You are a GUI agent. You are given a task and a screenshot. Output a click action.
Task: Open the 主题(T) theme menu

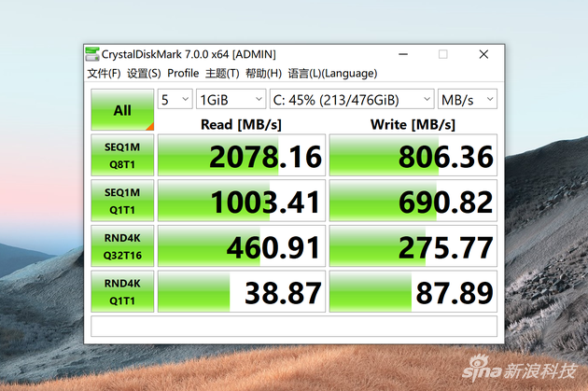tap(222, 74)
